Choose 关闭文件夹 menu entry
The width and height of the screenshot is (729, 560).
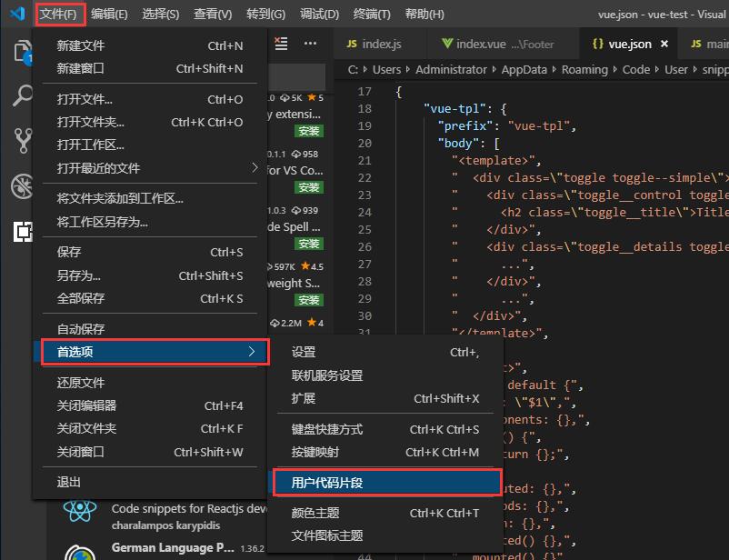(150, 428)
